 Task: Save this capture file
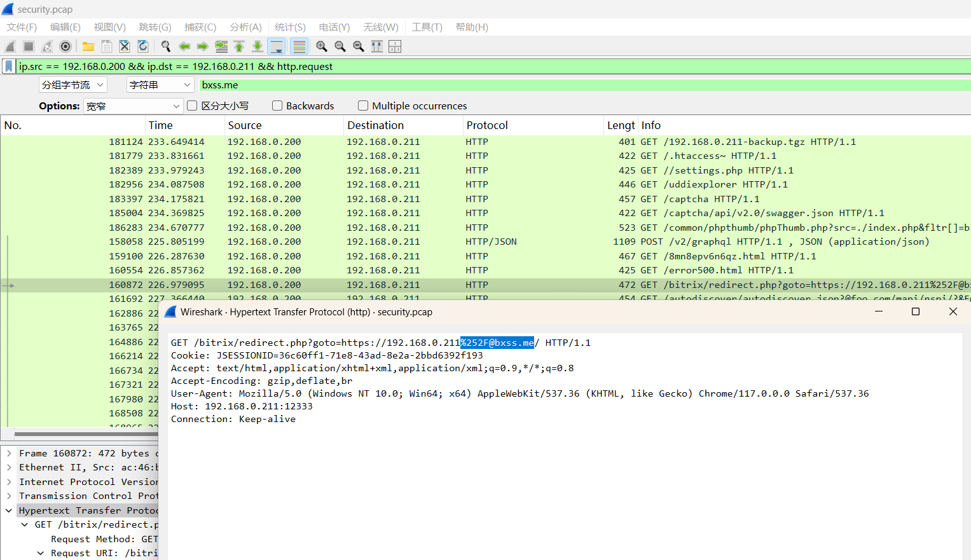click(x=107, y=46)
